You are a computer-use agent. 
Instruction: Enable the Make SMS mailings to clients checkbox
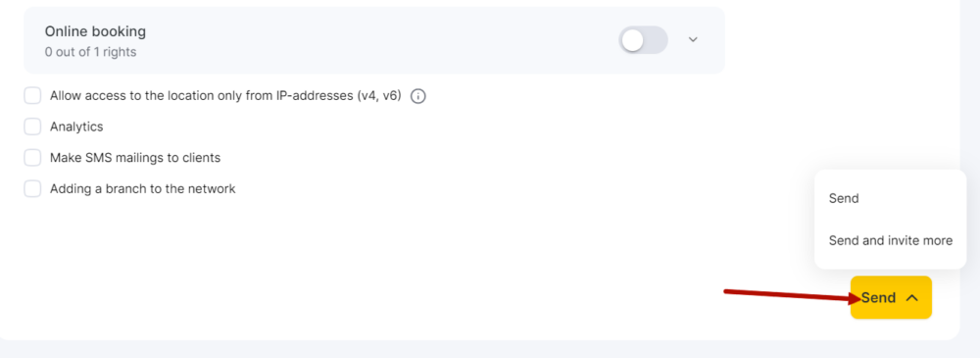coord(32,158)
